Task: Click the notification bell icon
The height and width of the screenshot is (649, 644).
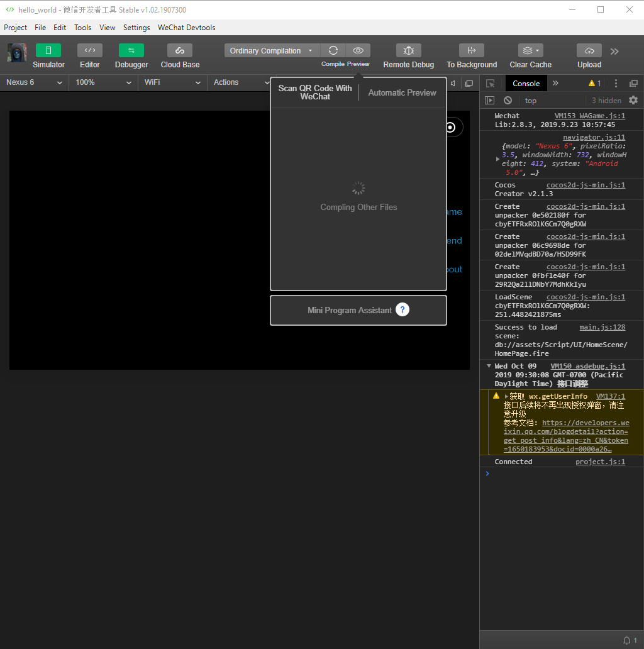Action: coord(626,640)
